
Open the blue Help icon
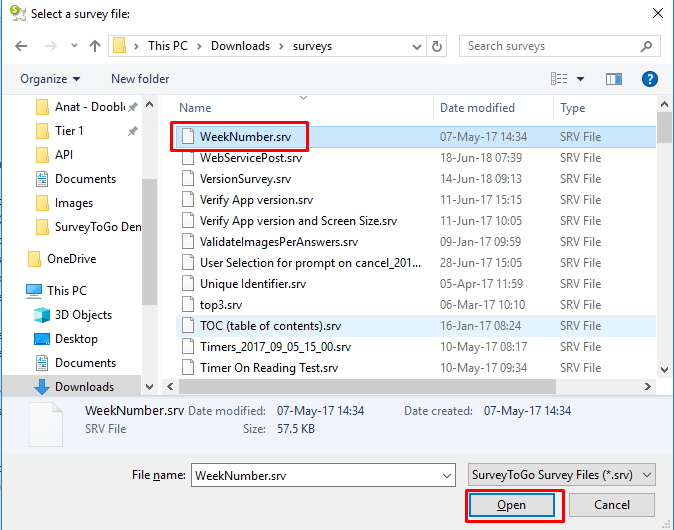pyautogui.click(x=649, y=79)
